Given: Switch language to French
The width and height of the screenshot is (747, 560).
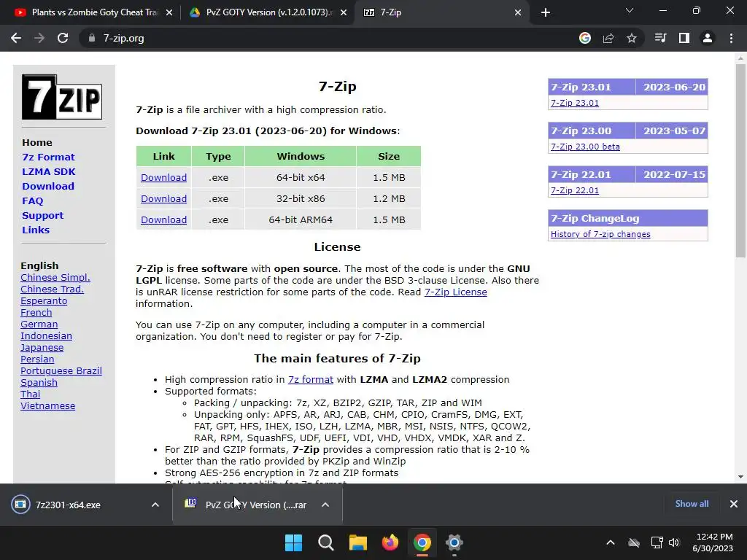Looking at the screenshot, I should point(36,312).
